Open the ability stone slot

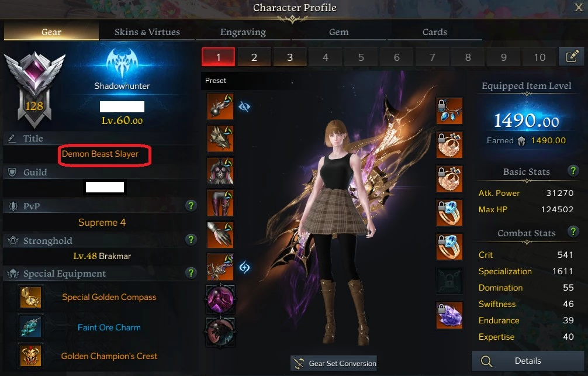tap(449, 315)
